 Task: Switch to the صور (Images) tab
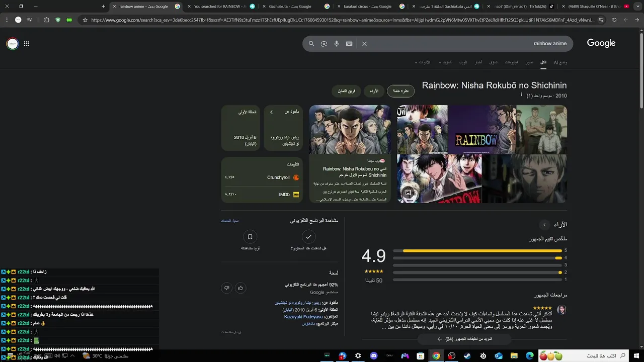(x=530, y=62)
